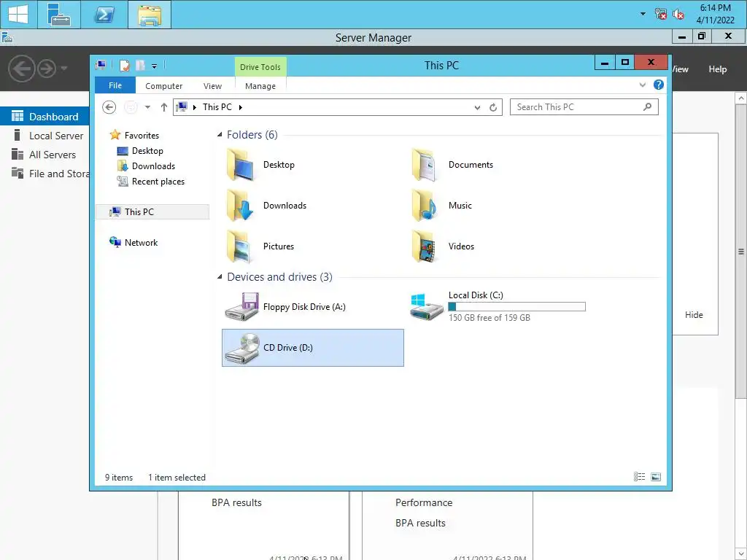
Task: Select the Local Disk (C:) drive
Action: click(498, 307)
